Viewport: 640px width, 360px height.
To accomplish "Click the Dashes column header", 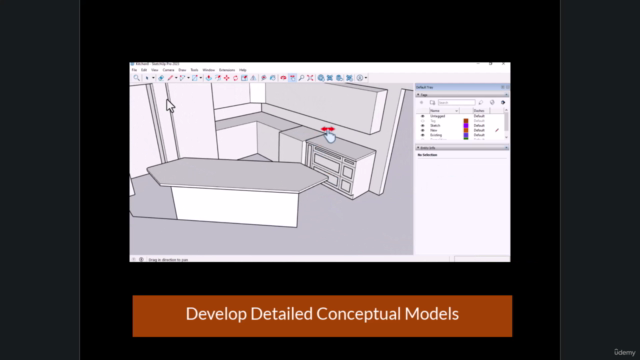I will (481, 111).
